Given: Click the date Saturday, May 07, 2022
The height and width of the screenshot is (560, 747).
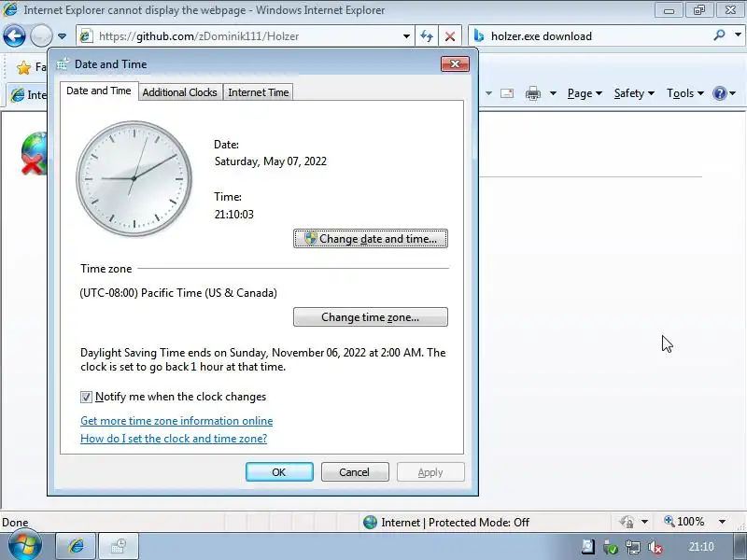Looking at the screenshot, I should 271,161.
